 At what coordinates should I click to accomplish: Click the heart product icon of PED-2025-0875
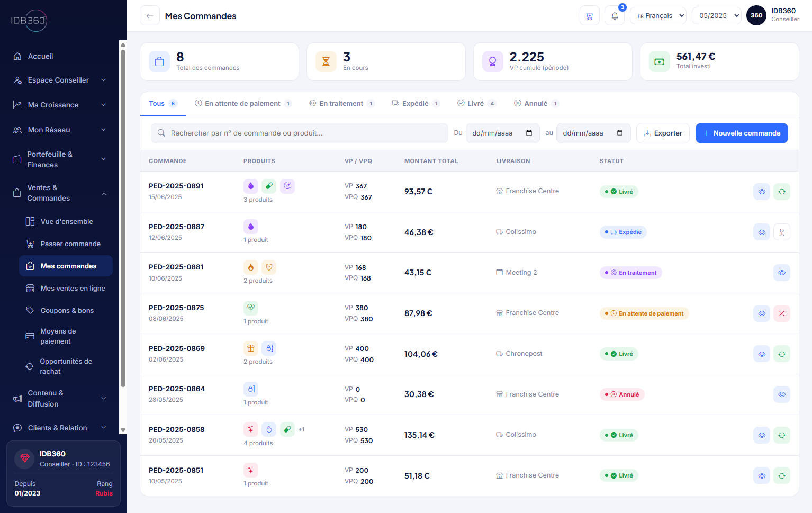[251, 308]
